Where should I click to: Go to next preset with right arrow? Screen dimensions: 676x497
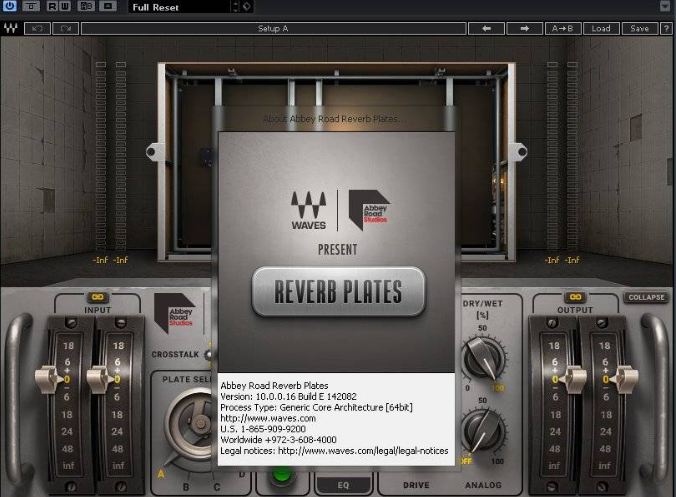(525, 28)
